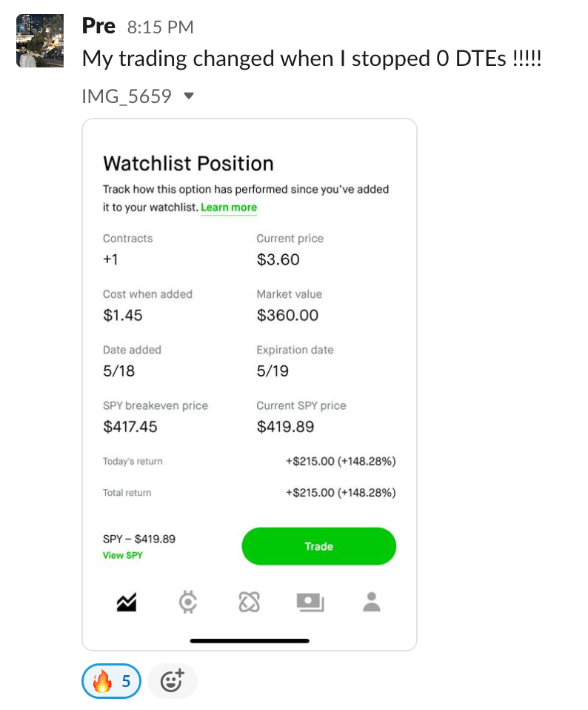Viewport: 588px width, 710px height.
Task: Click the Today's return value
Action: tap(341, 462)
